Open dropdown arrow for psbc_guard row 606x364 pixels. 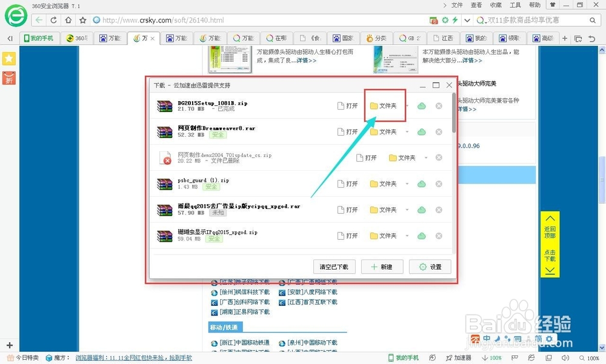tap(407, 184)
